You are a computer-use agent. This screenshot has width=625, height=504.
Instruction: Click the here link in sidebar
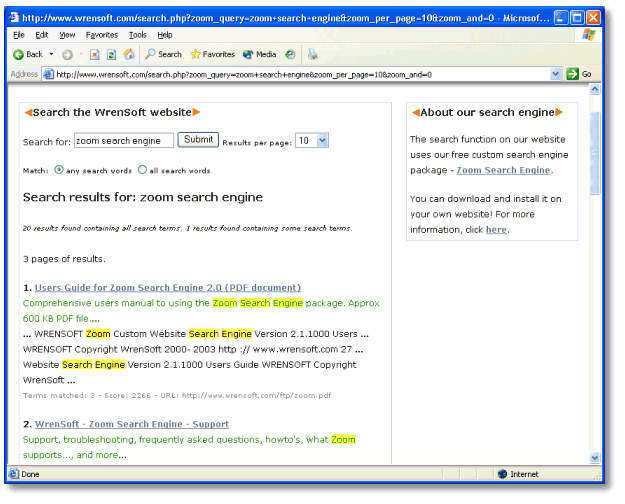tap(496, 230)
